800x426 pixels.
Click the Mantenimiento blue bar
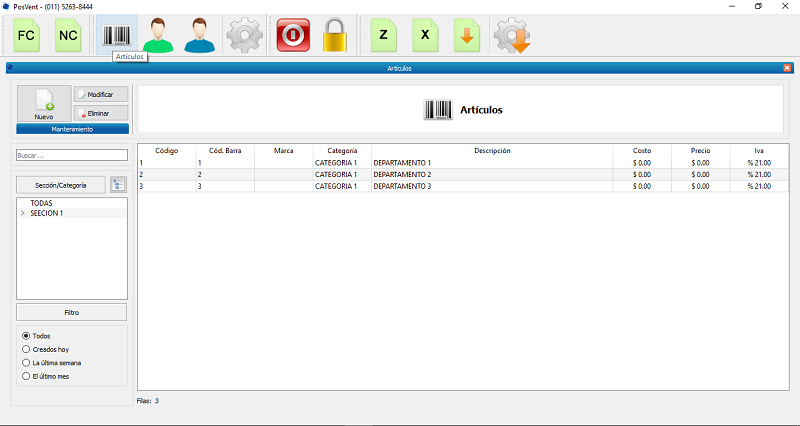pos(72,129)
